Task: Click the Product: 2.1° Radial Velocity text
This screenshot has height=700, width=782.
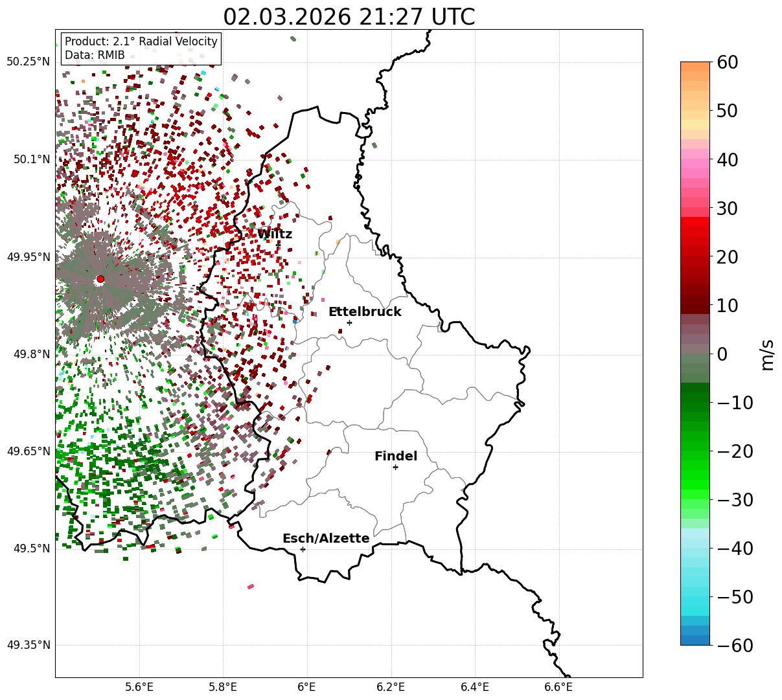Action: (141, 41)
